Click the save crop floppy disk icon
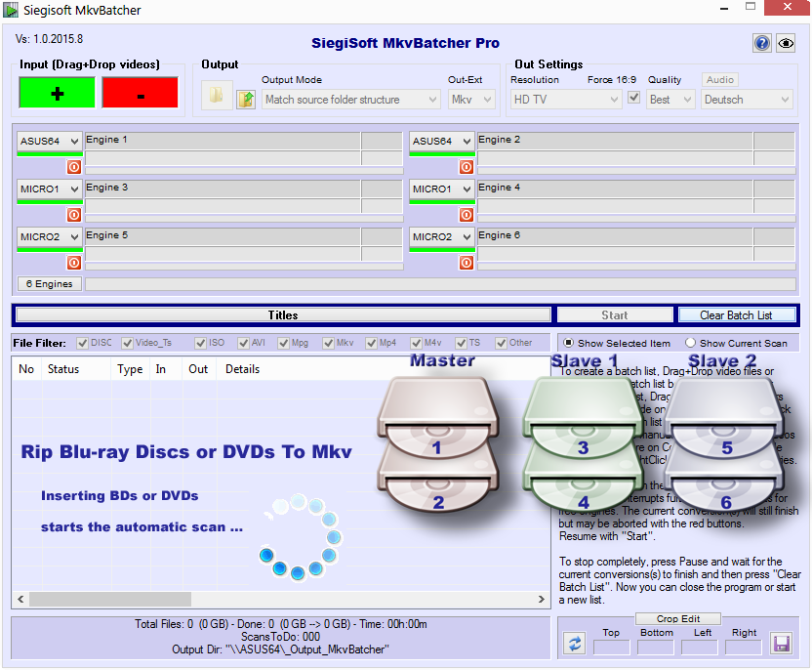The image size is (812, 670). pyautogui.click(x=781, y=644)
